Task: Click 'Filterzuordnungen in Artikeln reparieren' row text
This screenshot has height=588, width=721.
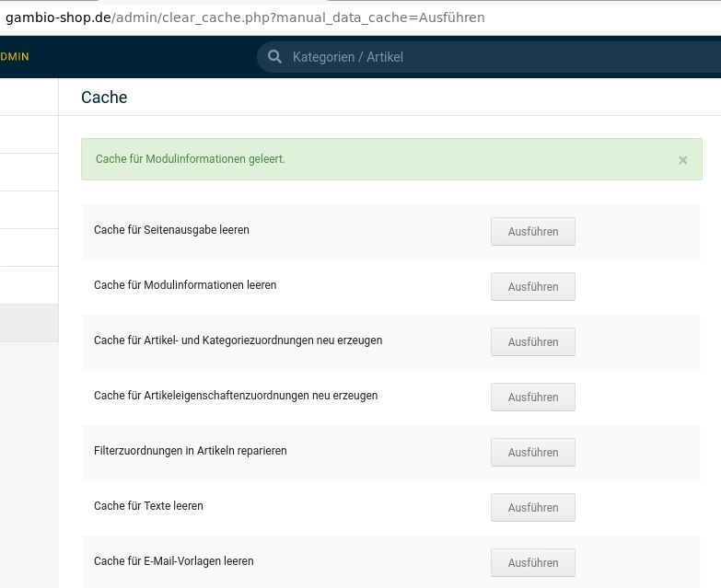Action: [191, 451]
